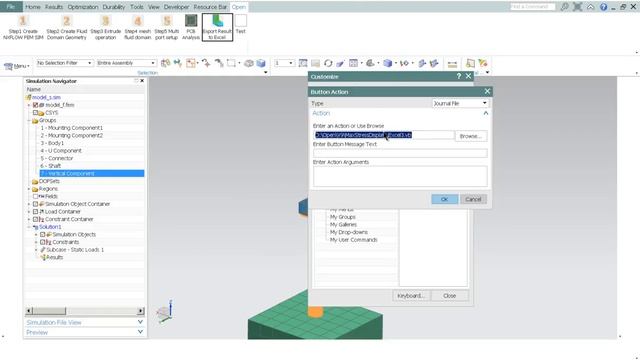Click the Browse... button

(x=471, y=136)
